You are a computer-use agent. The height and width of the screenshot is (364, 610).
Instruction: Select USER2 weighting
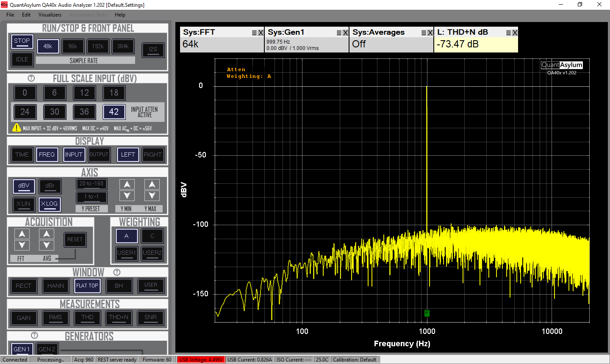click(x=152, y=253)
